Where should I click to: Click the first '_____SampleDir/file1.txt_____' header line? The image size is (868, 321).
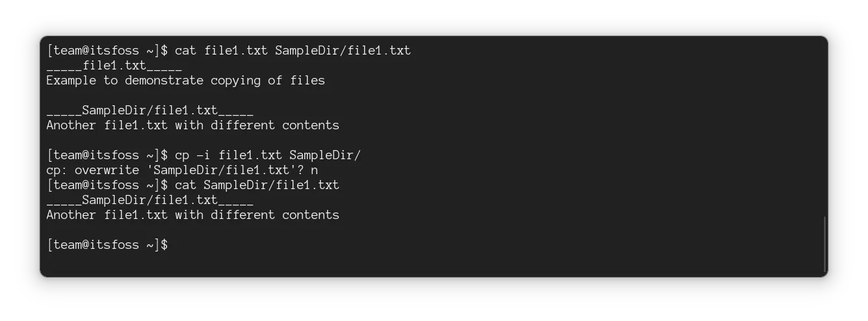150,110
